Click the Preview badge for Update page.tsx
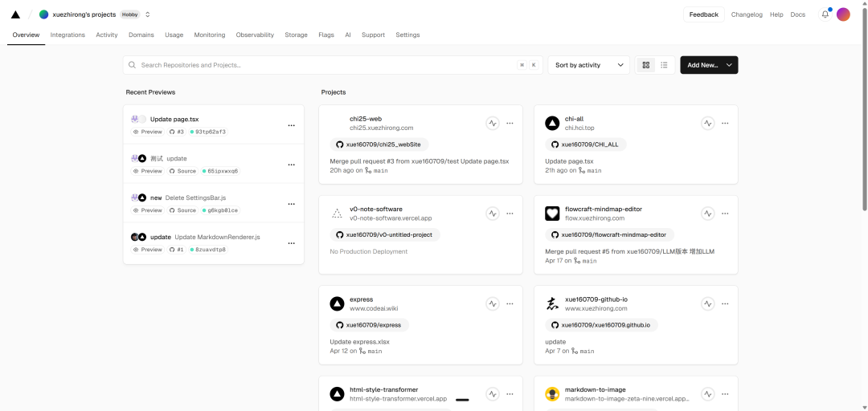868x411 pixels. pyautogui.click(x=148, y=132)
